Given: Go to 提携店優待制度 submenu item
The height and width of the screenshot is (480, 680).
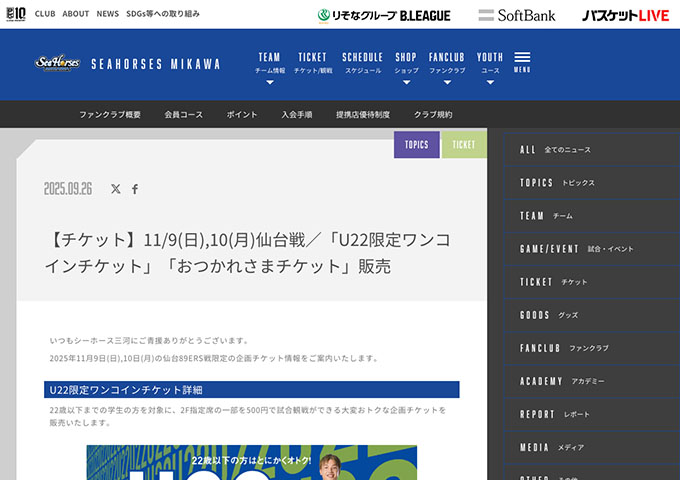Looking at the screenshot, I should [363, 114].
